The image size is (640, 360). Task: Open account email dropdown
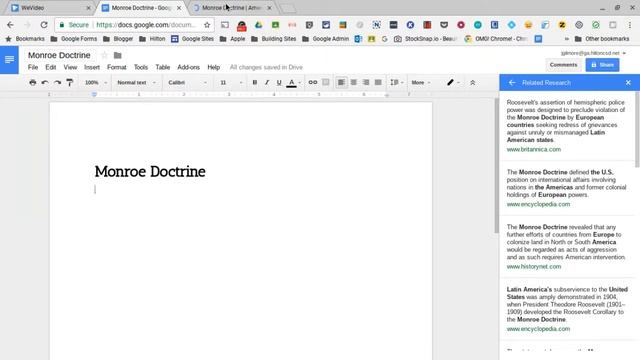pos(593,53)
